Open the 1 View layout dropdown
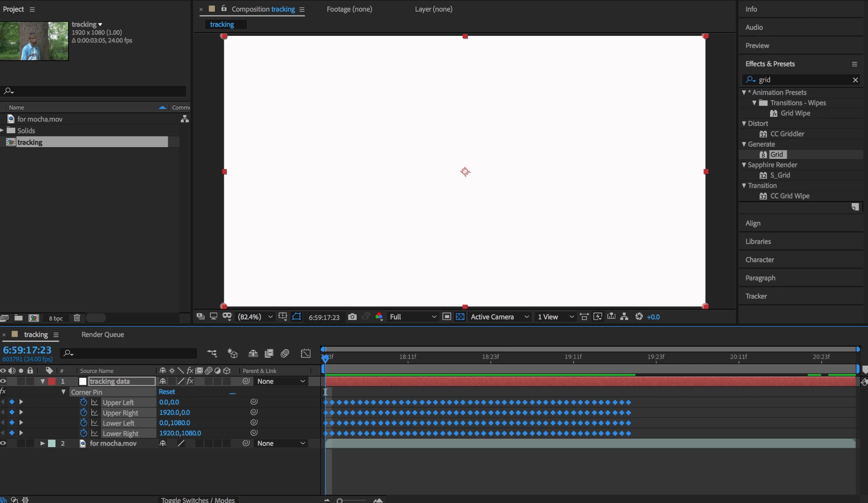Screen dimensions: 868x503 pos(555,317)
